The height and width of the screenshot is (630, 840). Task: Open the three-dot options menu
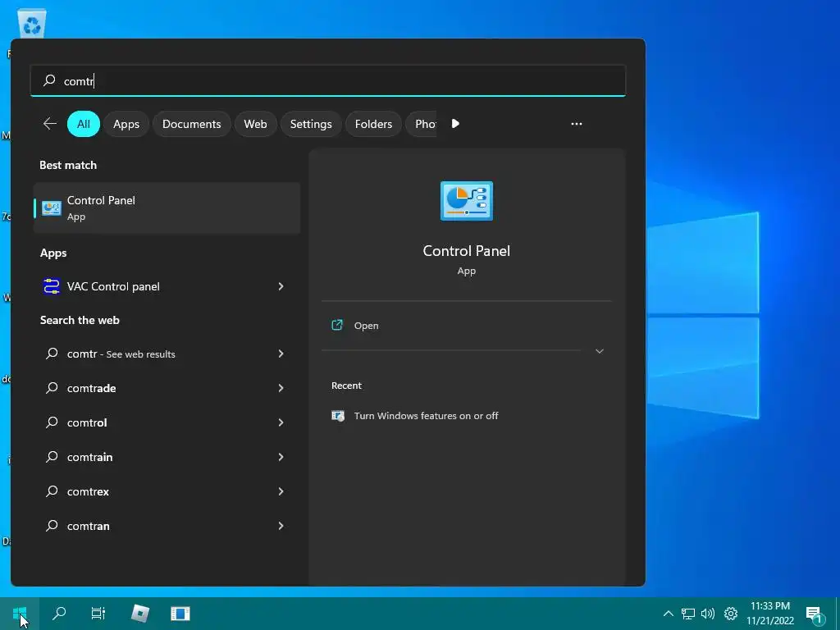(577, 124)
